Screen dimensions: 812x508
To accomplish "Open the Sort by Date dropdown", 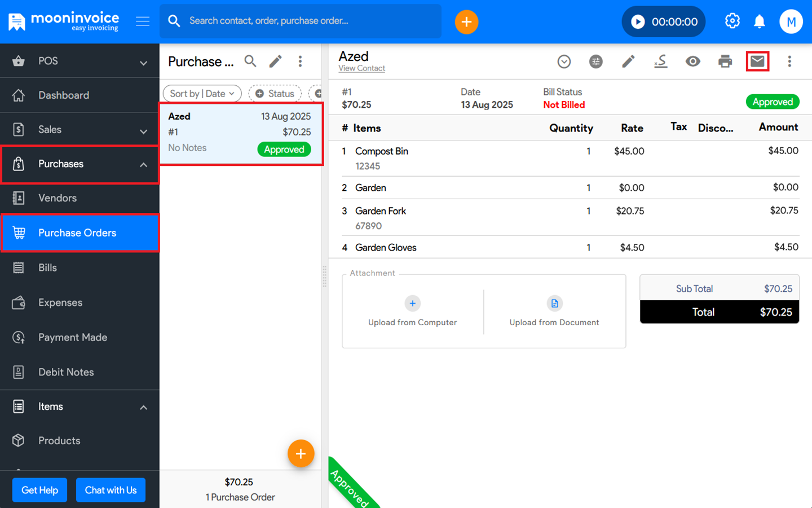I will point(202,94).
